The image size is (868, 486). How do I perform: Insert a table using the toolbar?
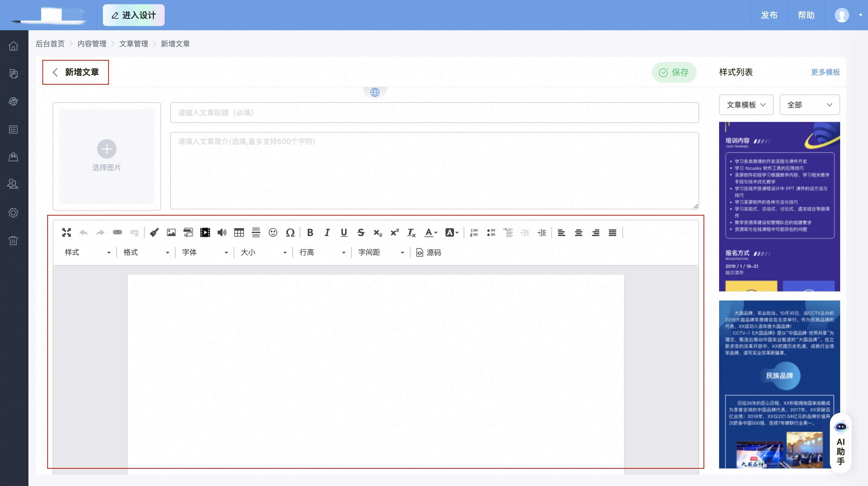pyautogui.click(x=239, y=232)
